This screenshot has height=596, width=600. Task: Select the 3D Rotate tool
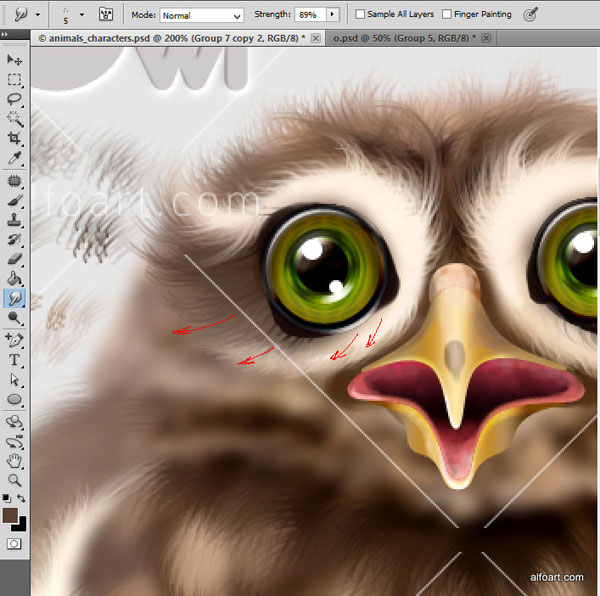[x=15, y=422]
